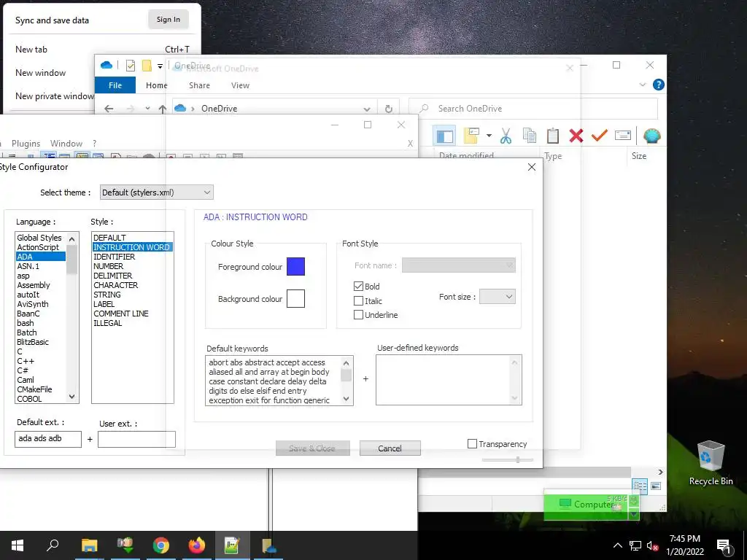Image resolution: width=747 pixels, height=560 pixels.
Task: Enable the Underline checkbox
Action: click(358, 315)
